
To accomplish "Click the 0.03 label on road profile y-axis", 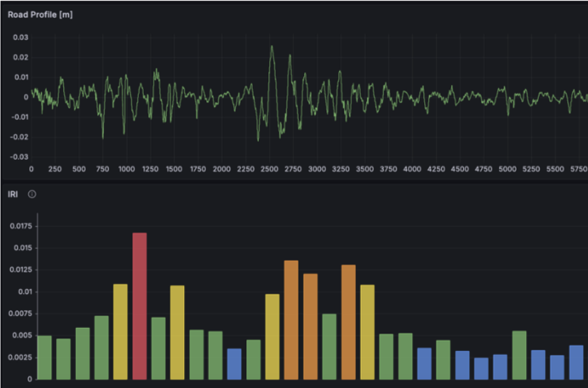I will pyautogui.click(x=20, y=37).
